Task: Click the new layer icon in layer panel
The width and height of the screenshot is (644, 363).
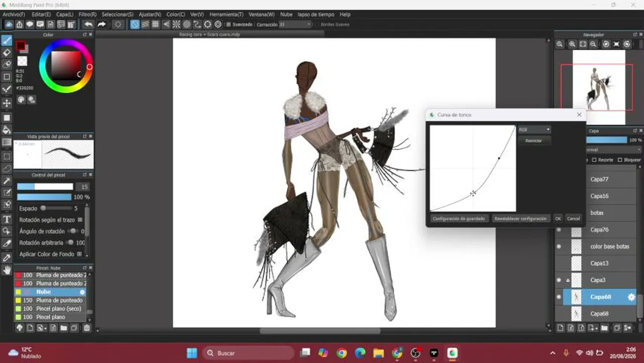Action: (560, 328)
